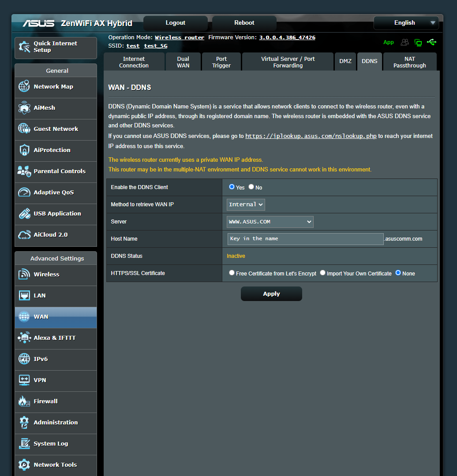This screenshot has width=457, height=476.
Task: Open the iplookup.asus.com nslookup link
Action: click(x=311, y=136)
